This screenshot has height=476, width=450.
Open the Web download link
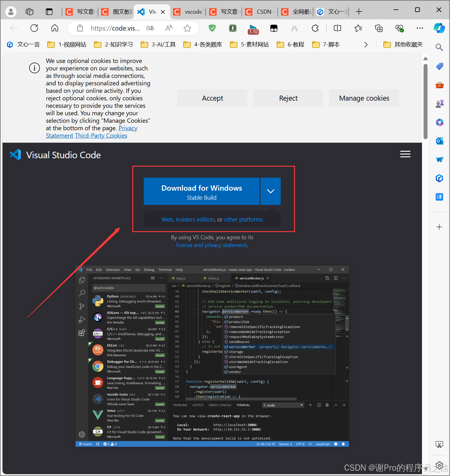167,220
